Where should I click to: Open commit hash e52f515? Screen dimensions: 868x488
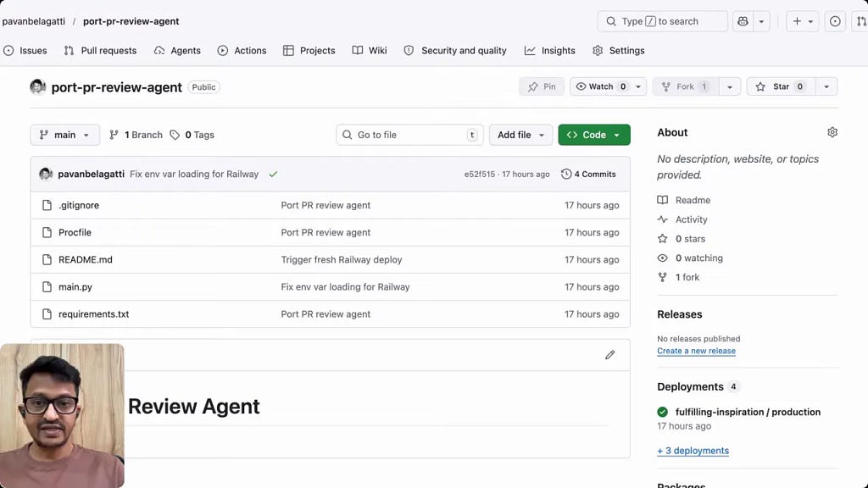pyautogui.click(x=480, y=175)
